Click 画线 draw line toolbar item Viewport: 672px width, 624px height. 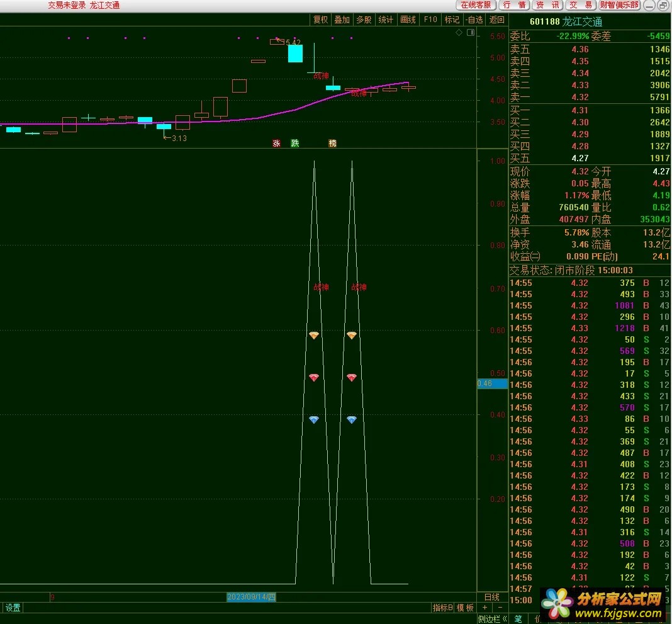[x=408, y=20]
